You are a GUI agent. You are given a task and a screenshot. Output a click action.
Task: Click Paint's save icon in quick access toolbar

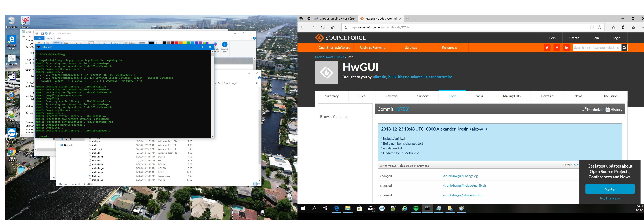(x=42, y=34)
